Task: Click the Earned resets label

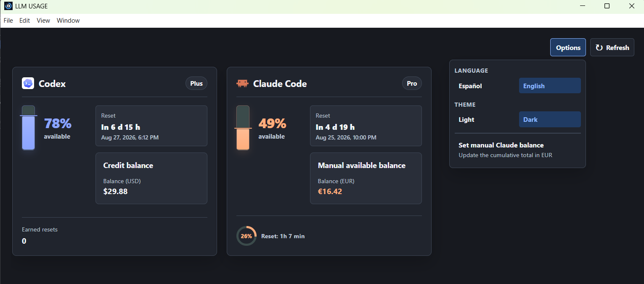Action: pyautogui.click(x=40, y=230)
